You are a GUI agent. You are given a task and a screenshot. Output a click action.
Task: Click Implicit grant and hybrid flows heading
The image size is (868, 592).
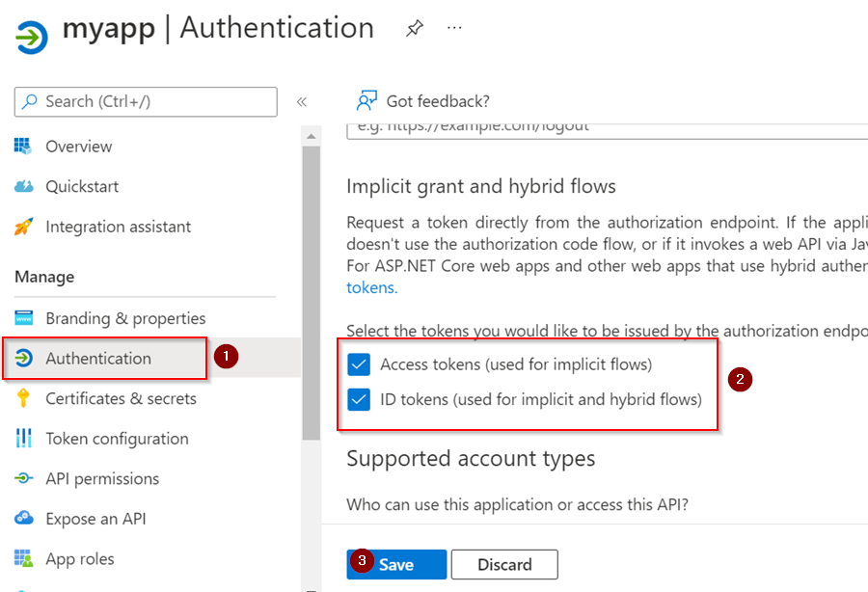(x=481, y=186)
